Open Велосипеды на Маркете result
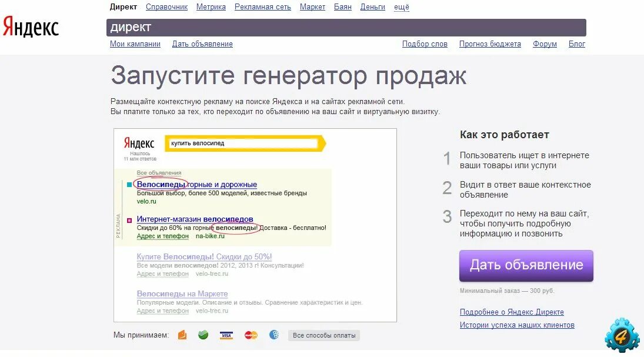This screenshot has height=357, width=644. (182, 293)
